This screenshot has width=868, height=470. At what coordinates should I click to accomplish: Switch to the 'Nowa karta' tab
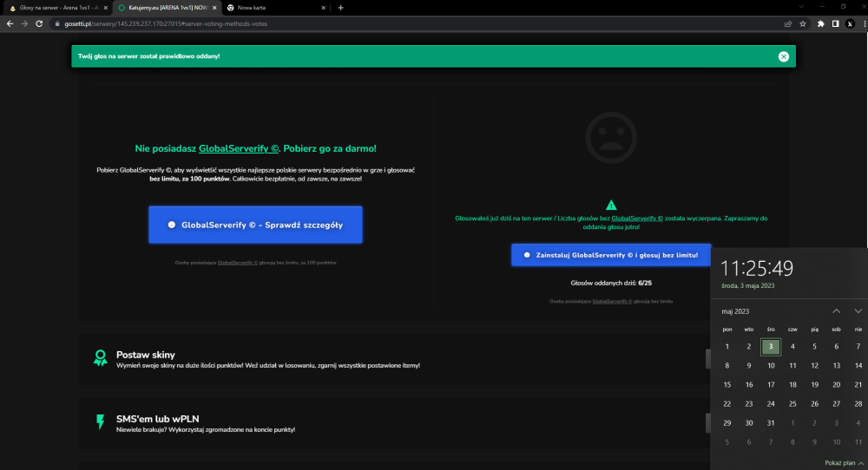pos(277,8)
